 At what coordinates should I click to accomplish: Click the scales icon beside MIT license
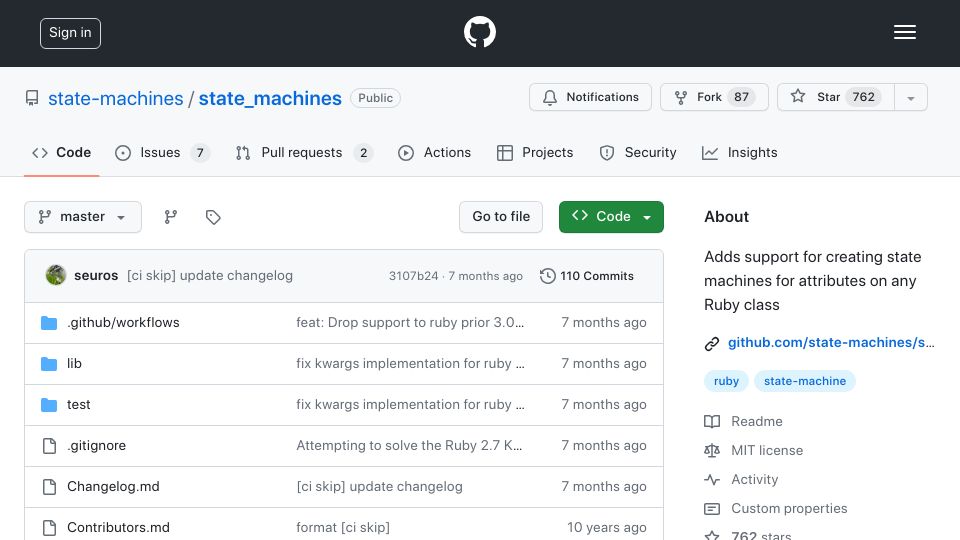point(711,451)
